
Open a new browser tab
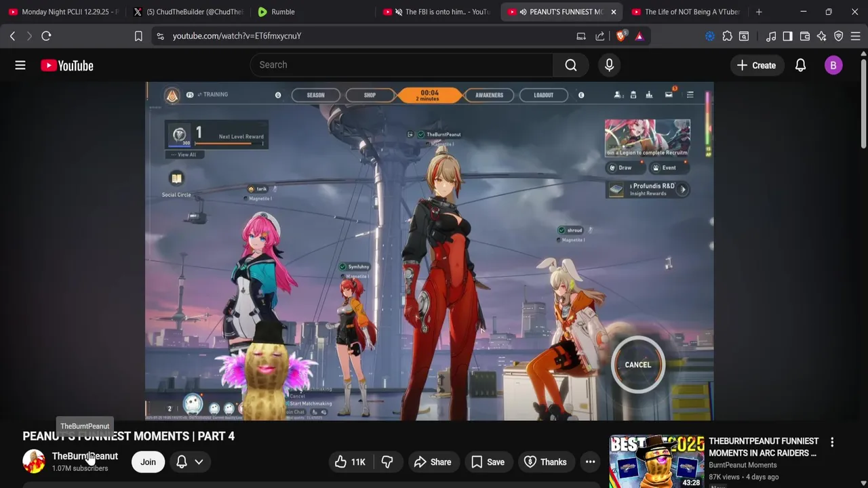(x=759, y=12)
